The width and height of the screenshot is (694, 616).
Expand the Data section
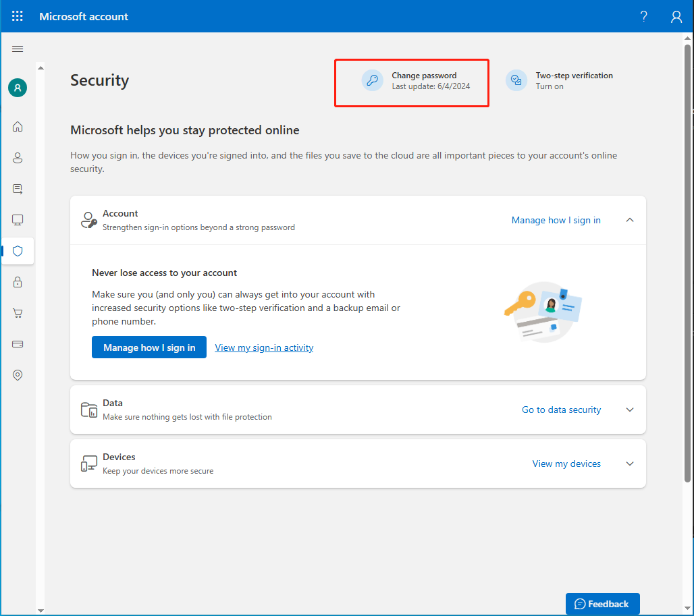[x=629, y=410]
